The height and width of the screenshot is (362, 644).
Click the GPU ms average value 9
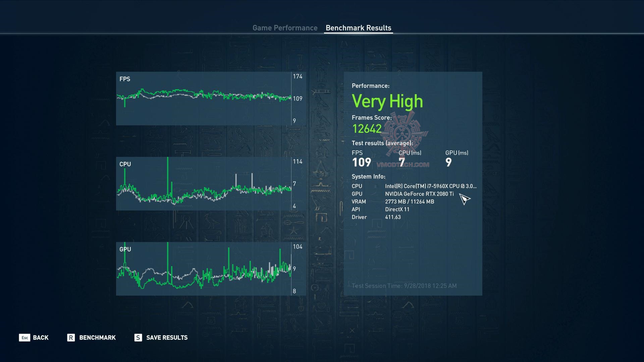coord(448,163)
